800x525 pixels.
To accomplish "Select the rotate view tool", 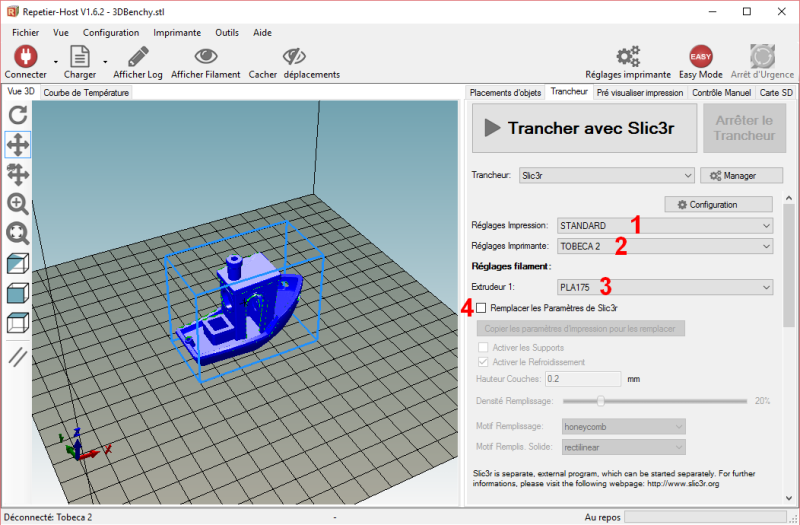I will coord(18,115).
